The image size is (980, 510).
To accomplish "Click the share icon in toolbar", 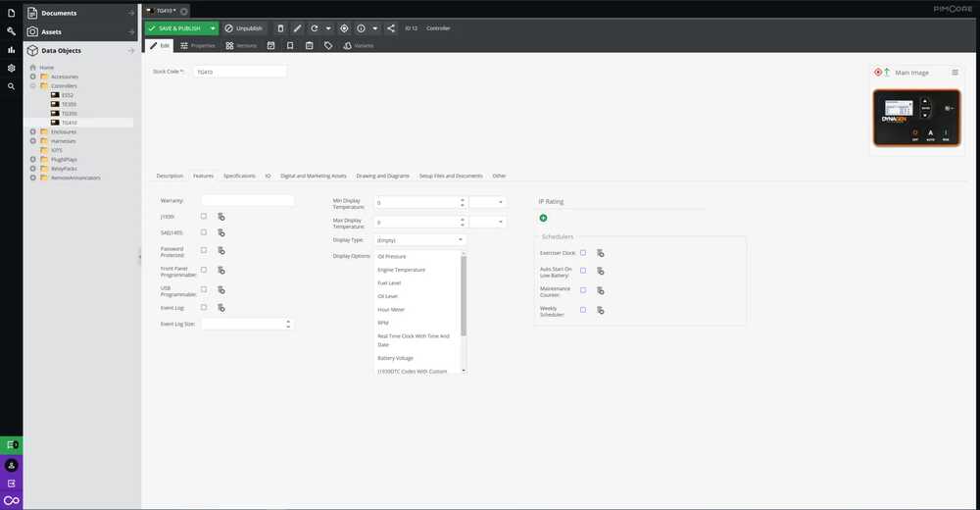I will pos(391,28).
